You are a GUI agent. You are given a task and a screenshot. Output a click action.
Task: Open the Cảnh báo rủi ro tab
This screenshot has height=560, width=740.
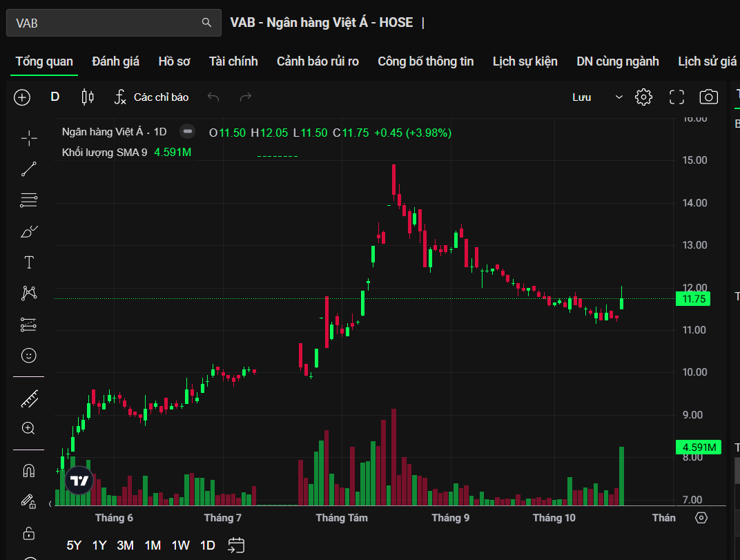[x=318, y=61]
